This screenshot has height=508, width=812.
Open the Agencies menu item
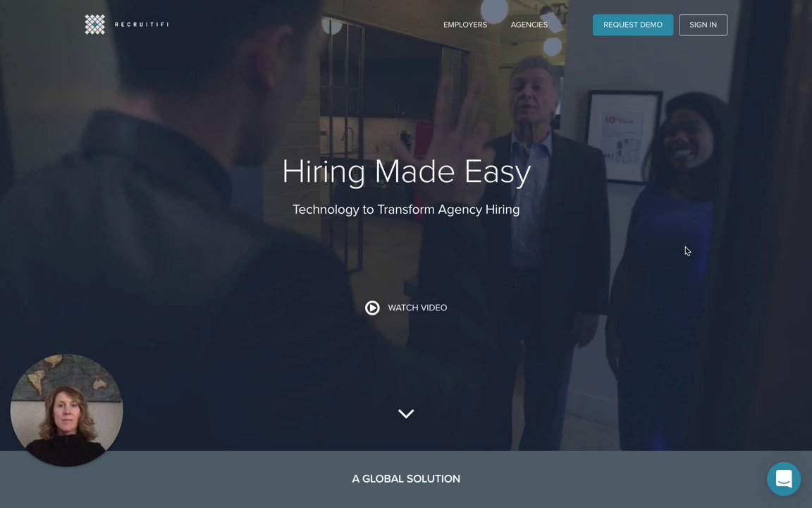pyautogui.click(x=529, y=25)
